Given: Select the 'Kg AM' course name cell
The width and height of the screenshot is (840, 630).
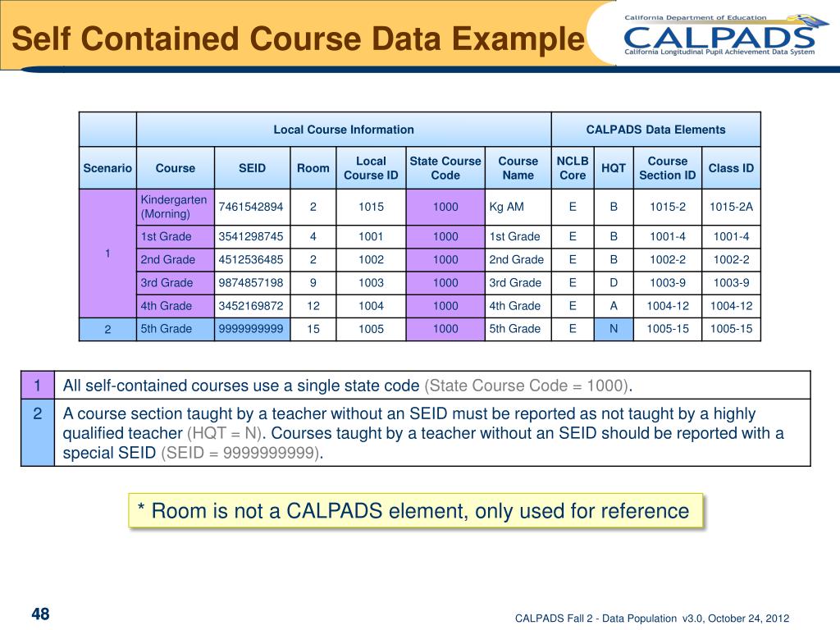Looking at the screenshot, I should [x=518, y=207].
